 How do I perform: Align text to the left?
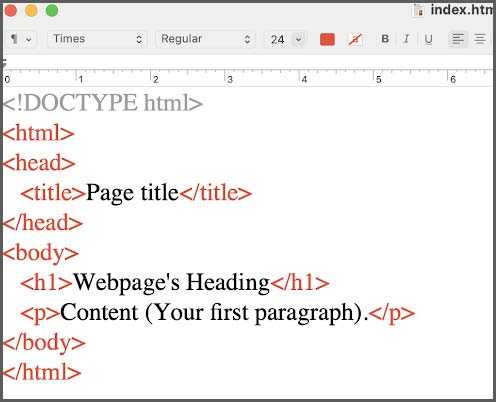[x=458, y=39]
